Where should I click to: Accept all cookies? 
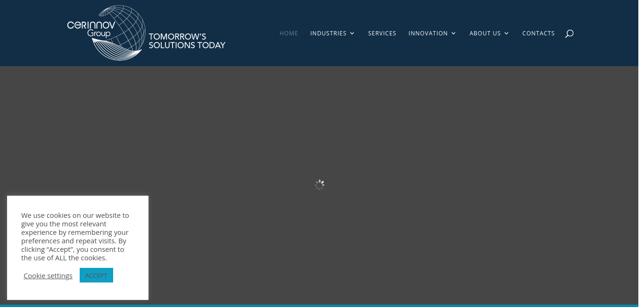(96, 275)
